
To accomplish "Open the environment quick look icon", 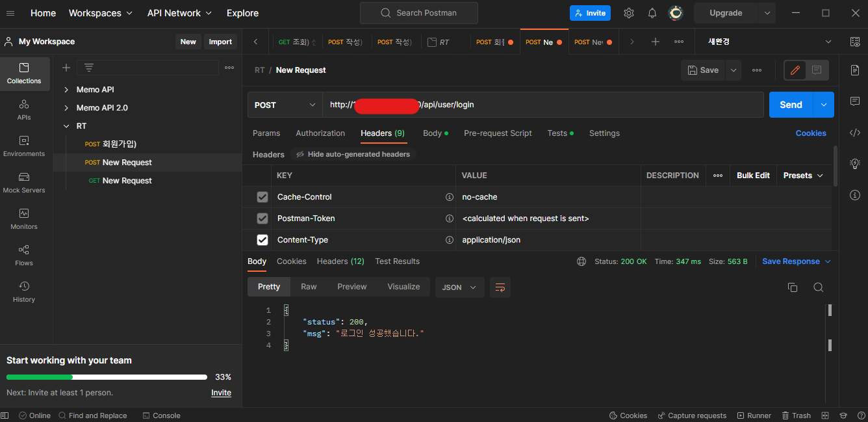I will 855,42.
